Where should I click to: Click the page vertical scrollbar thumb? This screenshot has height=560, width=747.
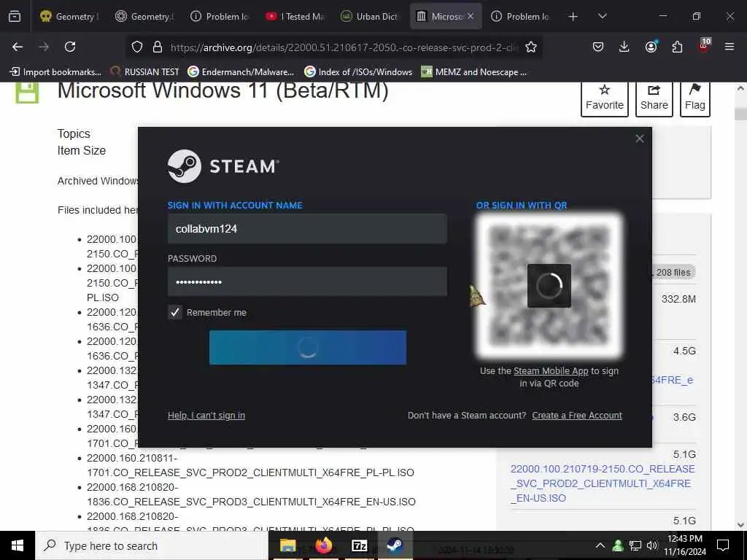(740, 114)
